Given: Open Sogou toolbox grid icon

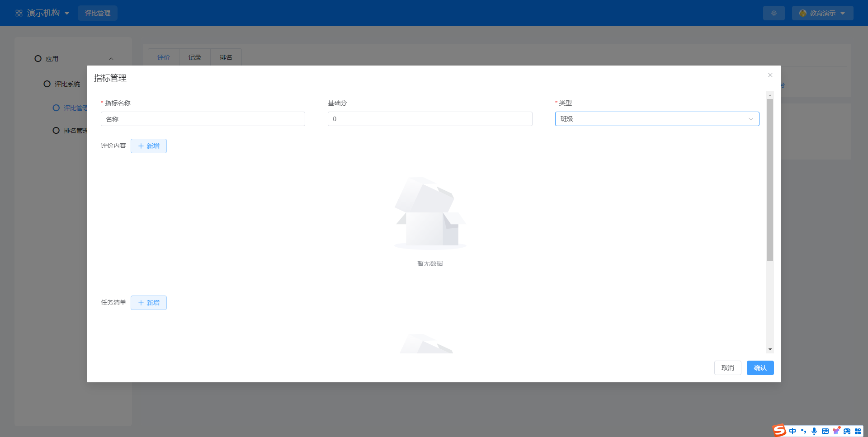Looking at the screenshot, I should [x=858, y=431].
